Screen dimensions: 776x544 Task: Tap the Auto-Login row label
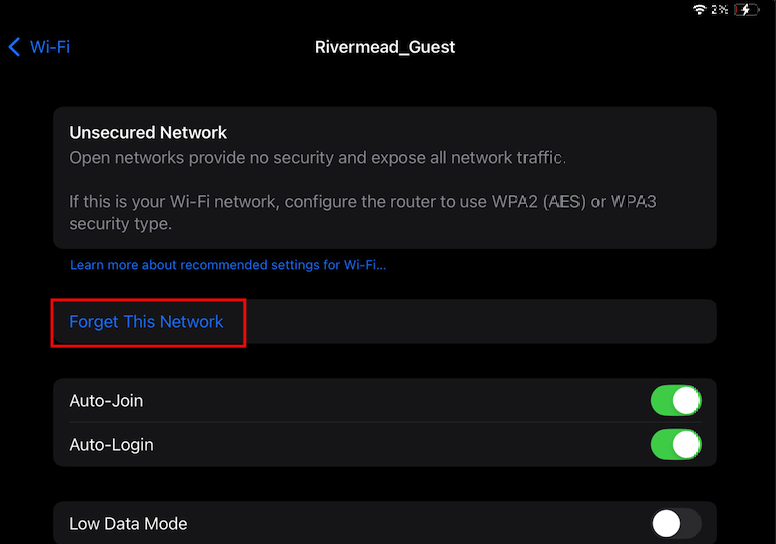(111, 445)
